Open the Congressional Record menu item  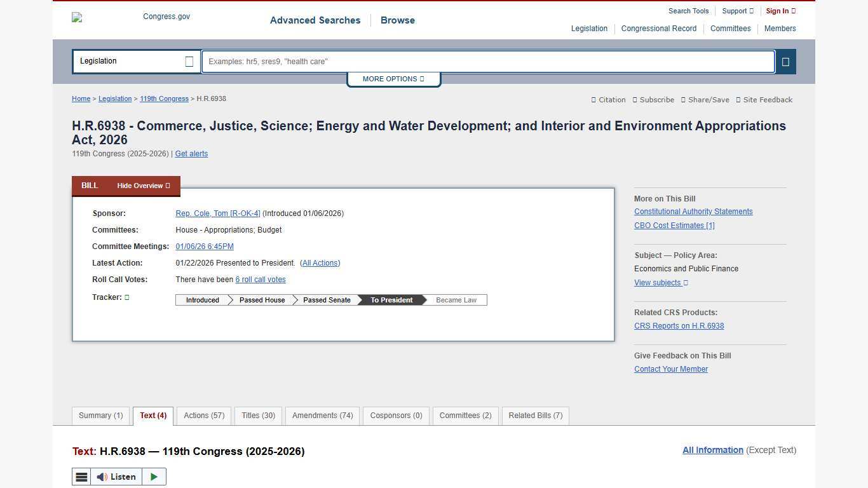pyautogui.click(x=659, y=29)
